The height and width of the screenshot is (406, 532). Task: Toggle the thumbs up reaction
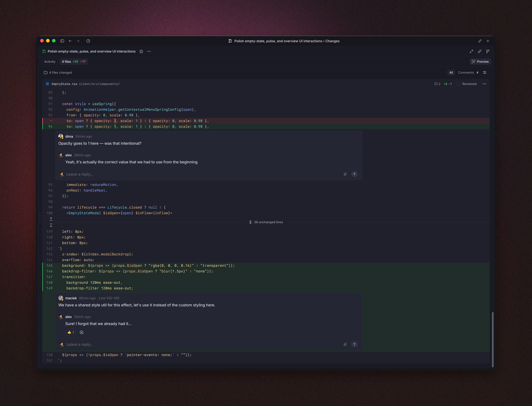tap(70, 332)
